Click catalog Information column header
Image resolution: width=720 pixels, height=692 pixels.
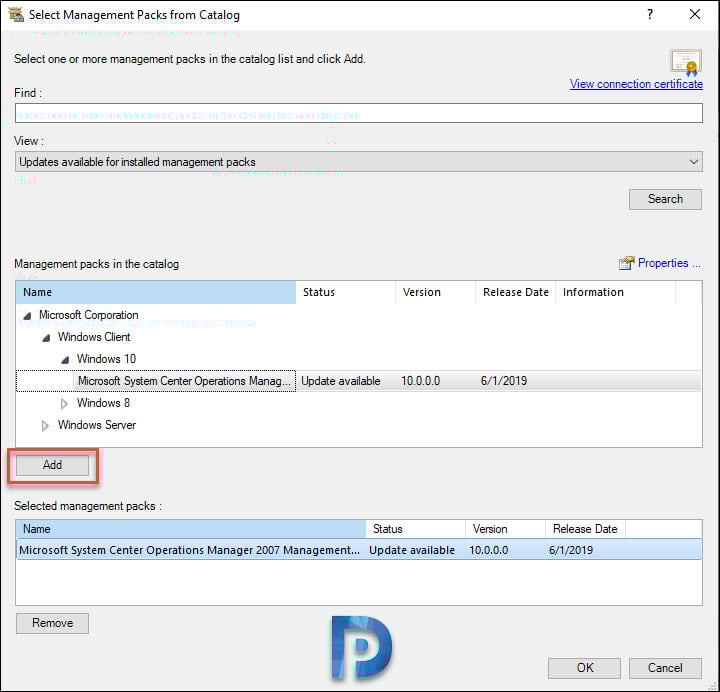tap(616, 293)
